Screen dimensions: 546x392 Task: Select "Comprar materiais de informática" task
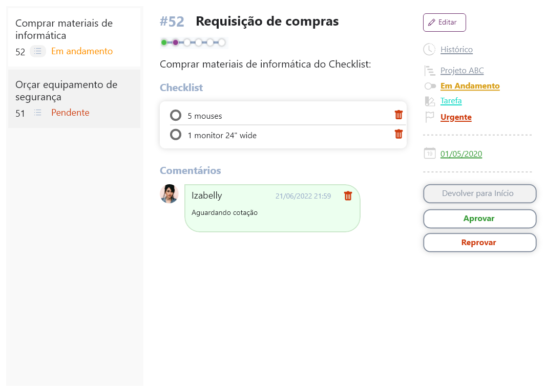click(x=64, y=29)
